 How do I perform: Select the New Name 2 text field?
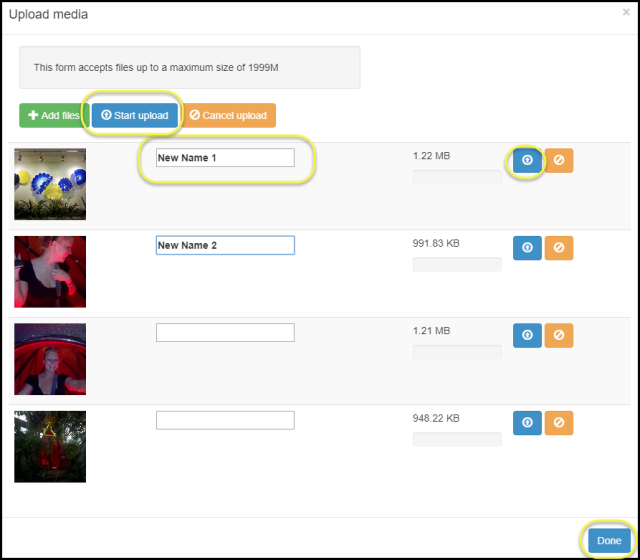pyautogui.click(x=225, y=245)
